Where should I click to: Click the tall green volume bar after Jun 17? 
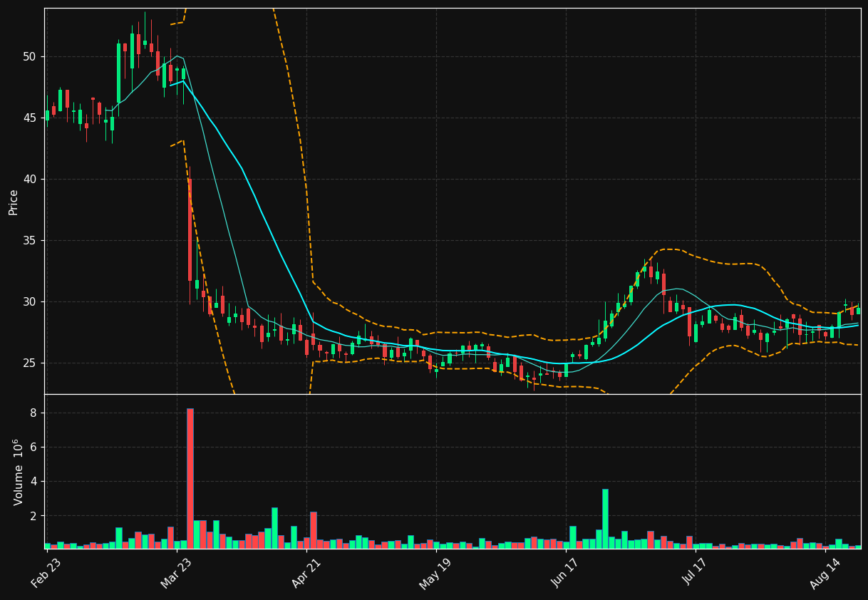coord(605,519)
